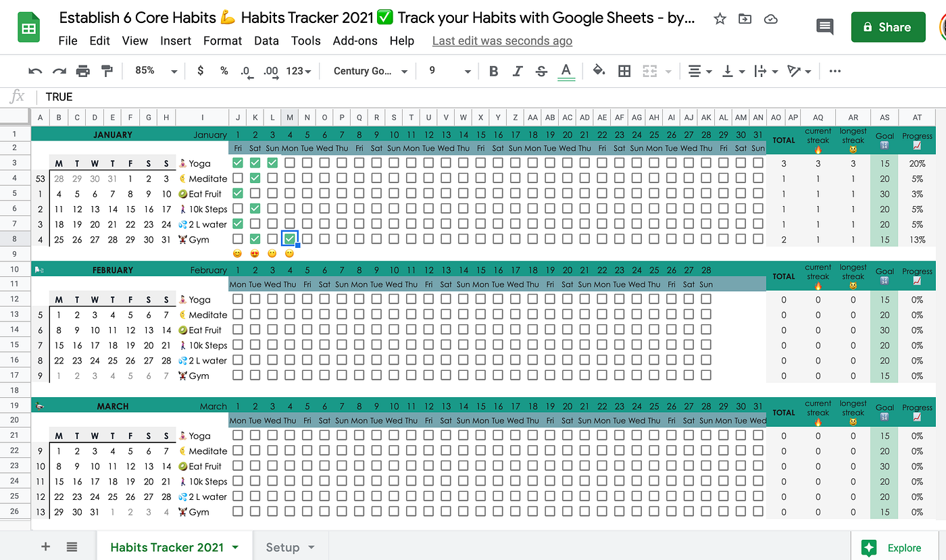
Task: Undo the last edit
Action: [35, 70]
